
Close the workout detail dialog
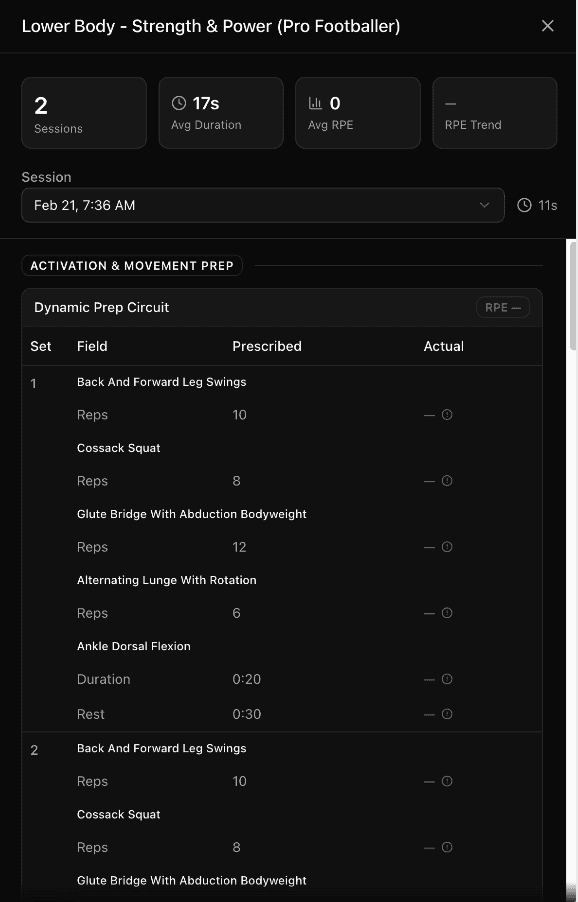(548, 26)
